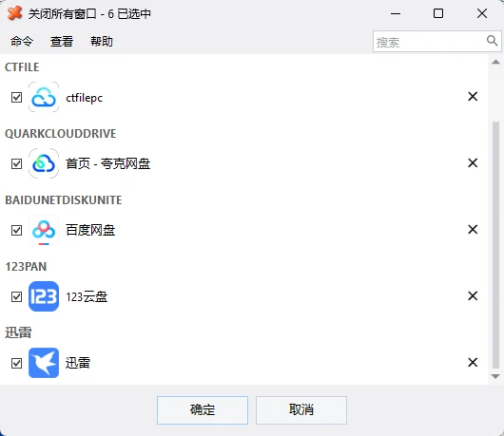The image size is (504, 436).
Task: Uncheck the 迅雷 checkbox
Action: coord(16,363)
